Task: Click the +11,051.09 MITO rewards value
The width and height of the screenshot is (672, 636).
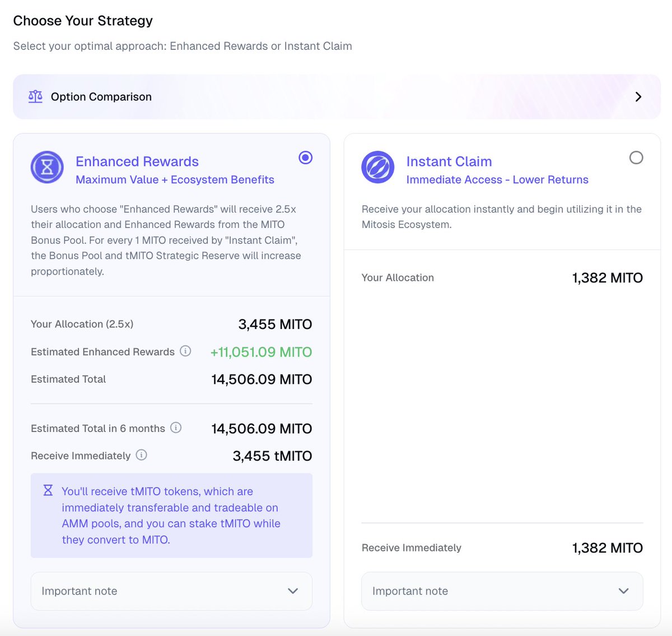Action: (x=261, y=352)
